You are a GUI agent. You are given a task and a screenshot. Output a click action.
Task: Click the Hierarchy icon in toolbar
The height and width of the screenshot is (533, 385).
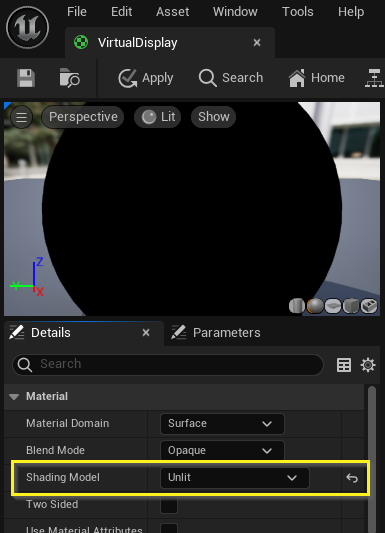point(374,78)
